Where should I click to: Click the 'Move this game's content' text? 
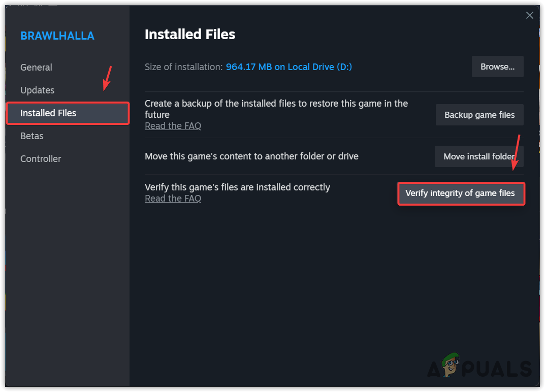tap(251, 156)
